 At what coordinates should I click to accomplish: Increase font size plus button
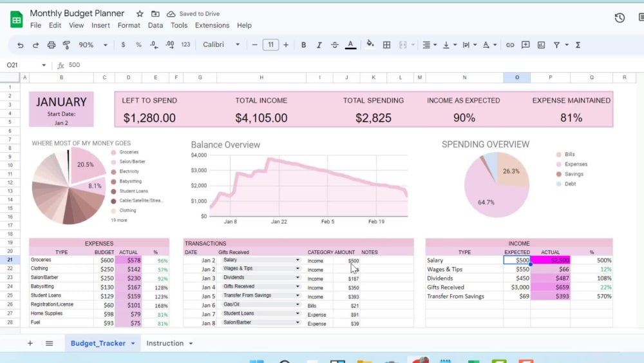point(286,44)
